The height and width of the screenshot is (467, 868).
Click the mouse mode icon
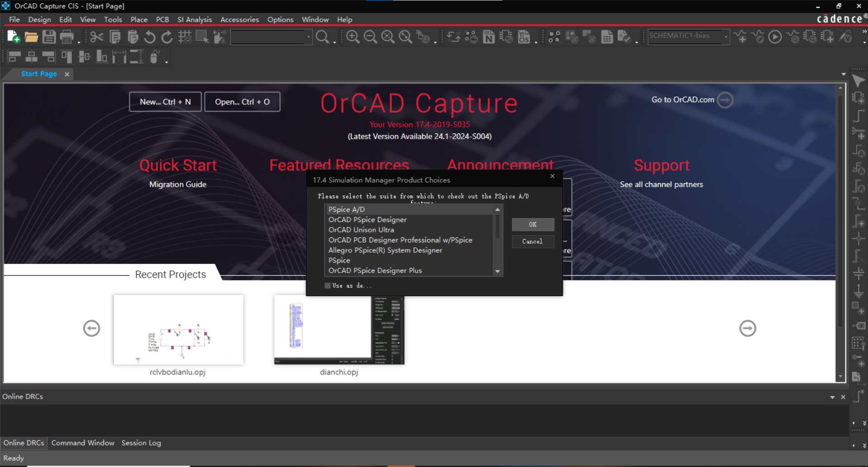154,57
